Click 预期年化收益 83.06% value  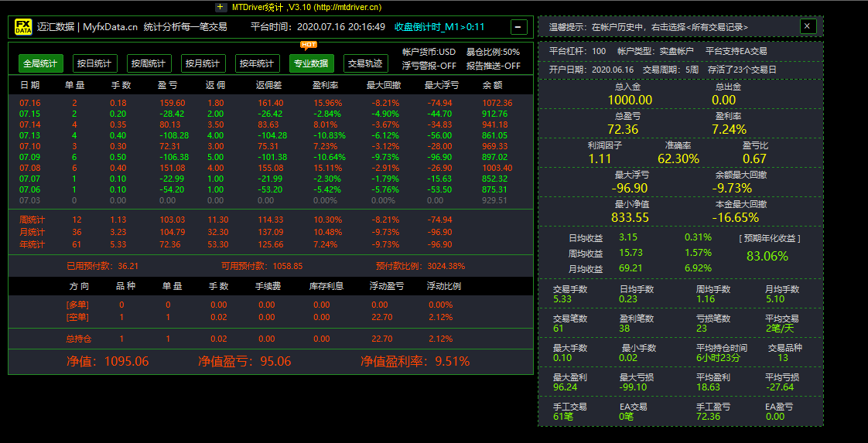coord(767,256)
